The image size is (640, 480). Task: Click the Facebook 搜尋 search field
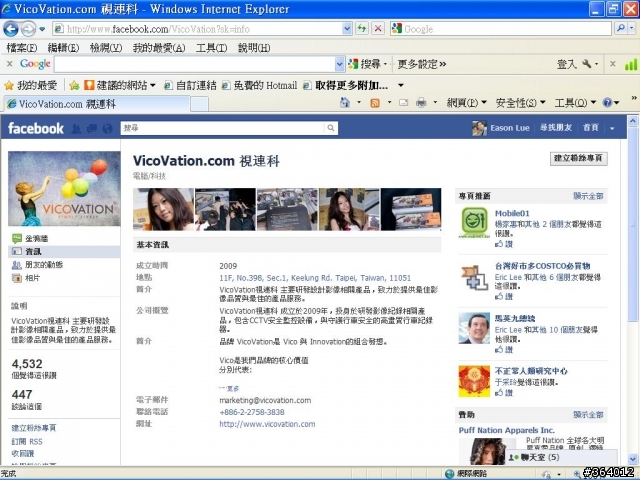(223, 128)
